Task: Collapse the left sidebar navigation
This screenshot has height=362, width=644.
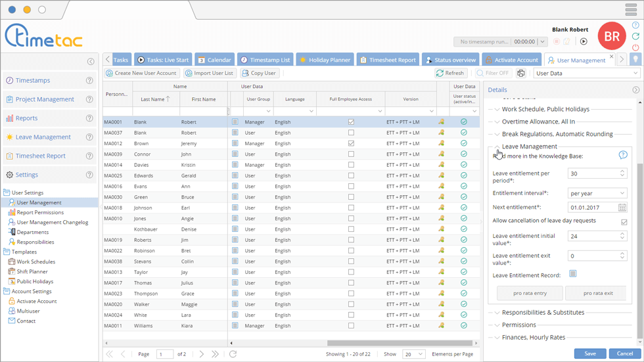Action: click(x=91, y=62)
